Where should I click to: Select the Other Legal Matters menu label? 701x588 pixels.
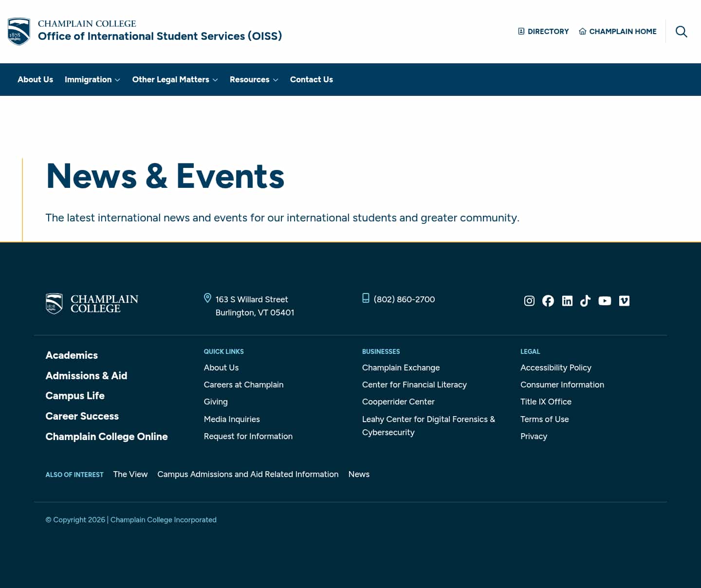pyautogui.click(x=171, y=79)
